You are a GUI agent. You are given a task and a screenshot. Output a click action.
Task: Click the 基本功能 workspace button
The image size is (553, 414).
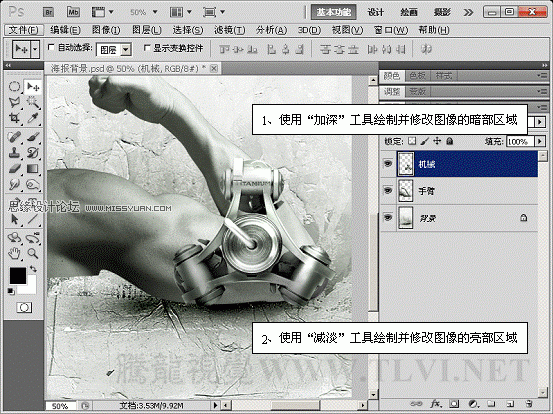point(333,12)
